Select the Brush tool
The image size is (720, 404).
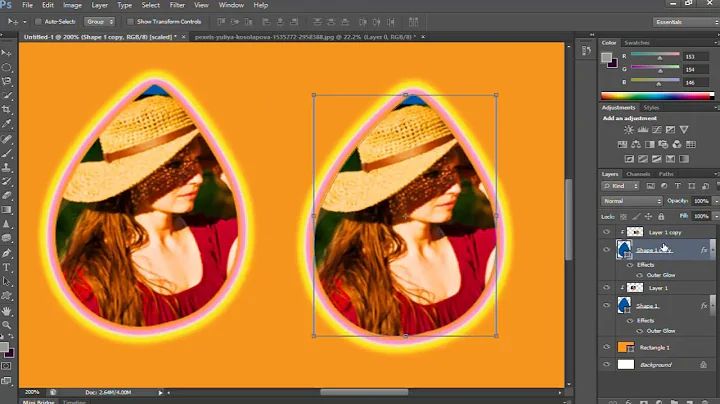tap(6, 153)
